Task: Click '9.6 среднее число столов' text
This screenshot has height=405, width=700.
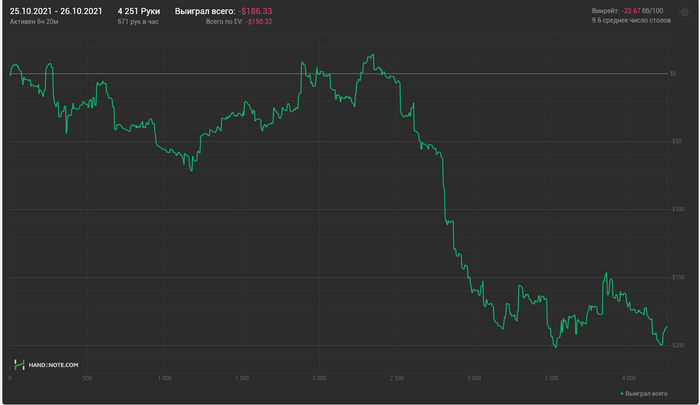Action: pyautogui.click(x=631, y=20)
